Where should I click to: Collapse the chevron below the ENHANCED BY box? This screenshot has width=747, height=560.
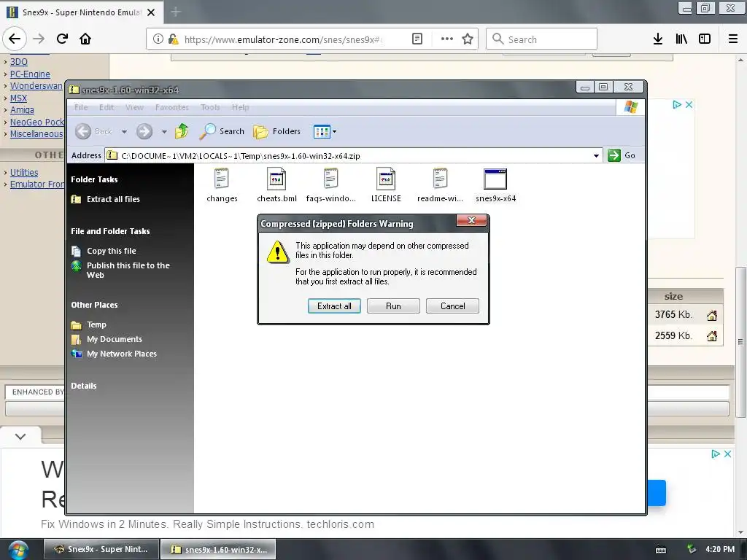pos(20,436)
